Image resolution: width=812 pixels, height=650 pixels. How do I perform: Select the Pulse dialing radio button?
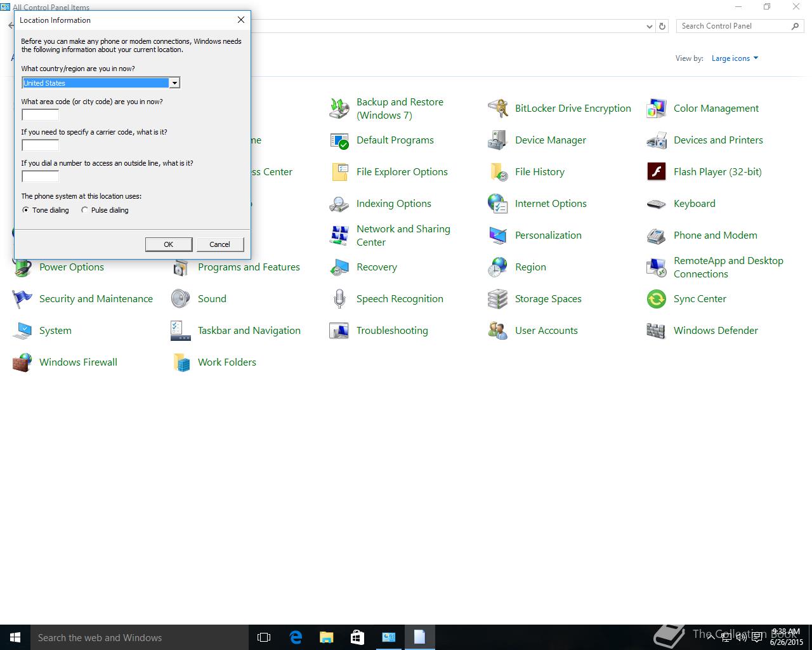pyautogui.click(x=84, y=210)
